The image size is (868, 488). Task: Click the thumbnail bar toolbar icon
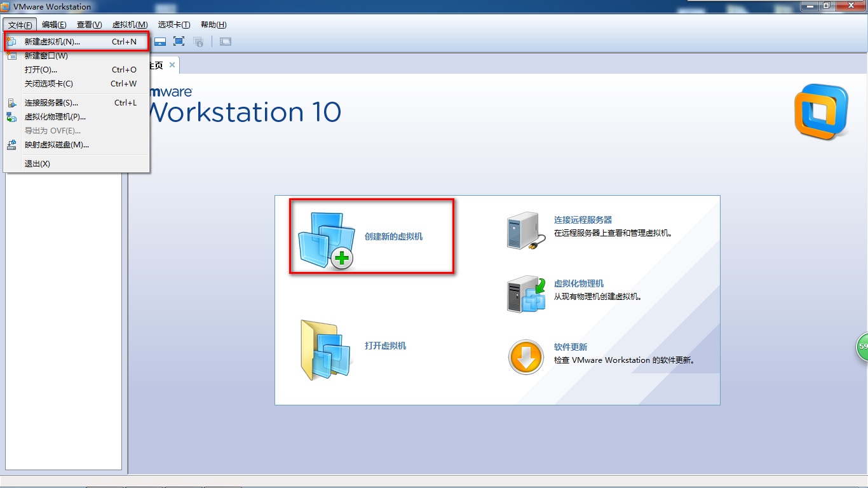click(x=160, y=42)
